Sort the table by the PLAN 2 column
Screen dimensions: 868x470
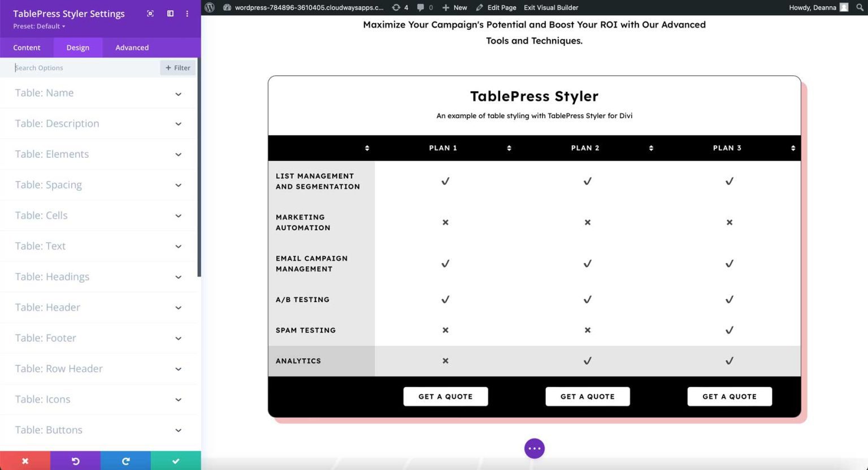(x=651, y=148)
